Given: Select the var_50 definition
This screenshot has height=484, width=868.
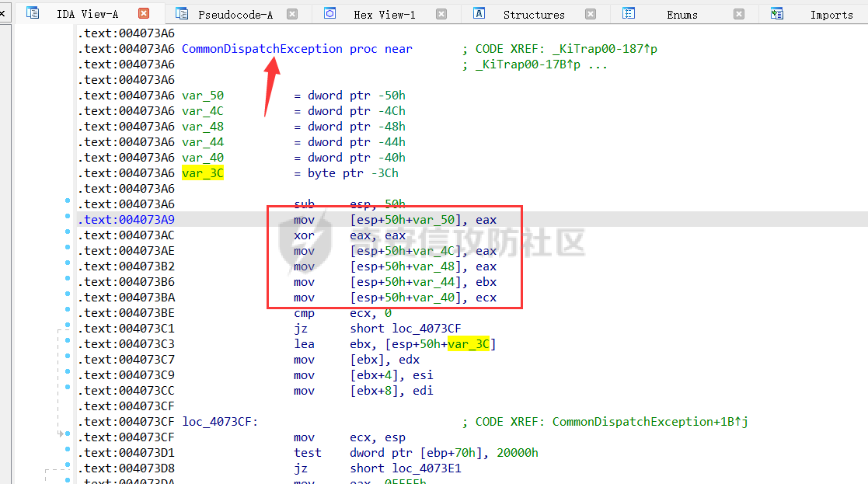Looking at the screenshot, I should [x=203, y=95].
